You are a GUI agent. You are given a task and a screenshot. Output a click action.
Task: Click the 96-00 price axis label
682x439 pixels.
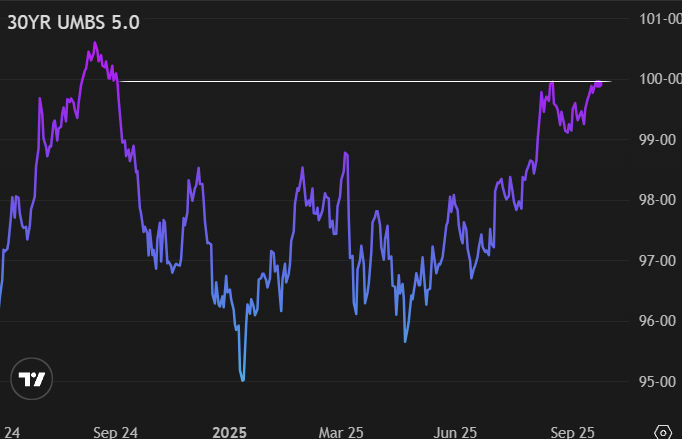point(659,321)
